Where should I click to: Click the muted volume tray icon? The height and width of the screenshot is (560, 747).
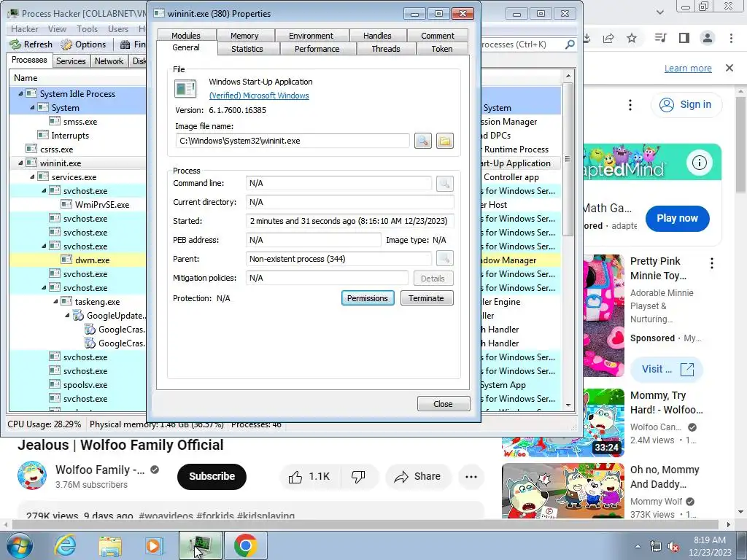click(673, 546)
